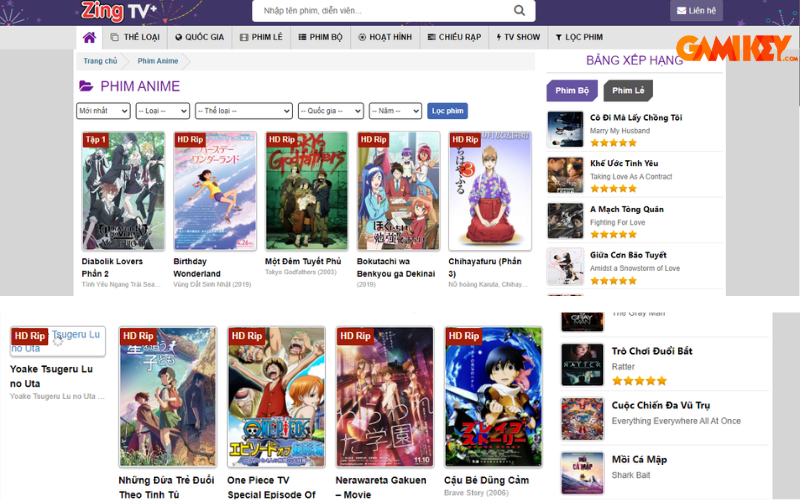Image resolution: width=800 pixels, height=500 pixels.
Task: Open the Birthday Wonderland poster
Action: click(x=215, y=191)
